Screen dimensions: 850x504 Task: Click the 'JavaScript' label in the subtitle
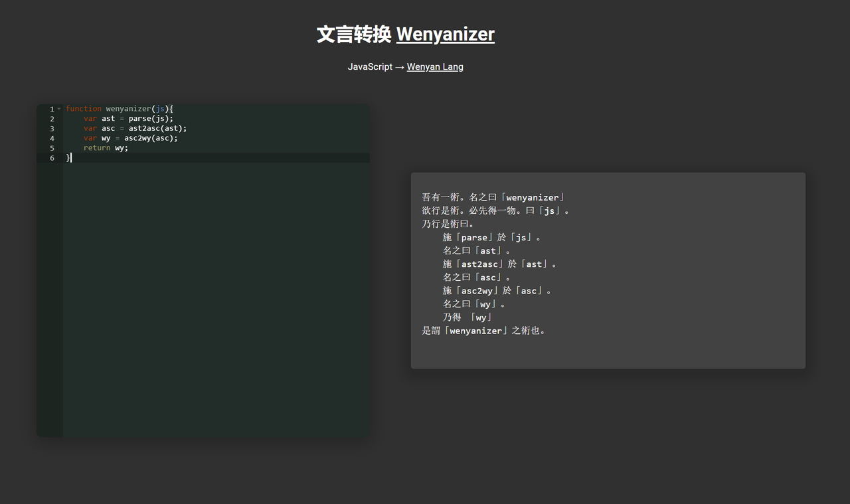pyautogui.click(x=370, y=66)
